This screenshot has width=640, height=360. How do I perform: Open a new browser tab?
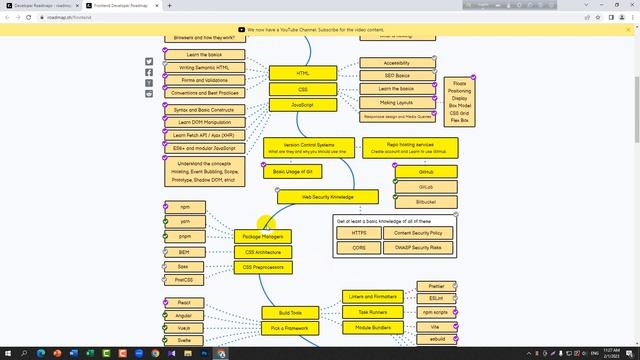[169, 6]
